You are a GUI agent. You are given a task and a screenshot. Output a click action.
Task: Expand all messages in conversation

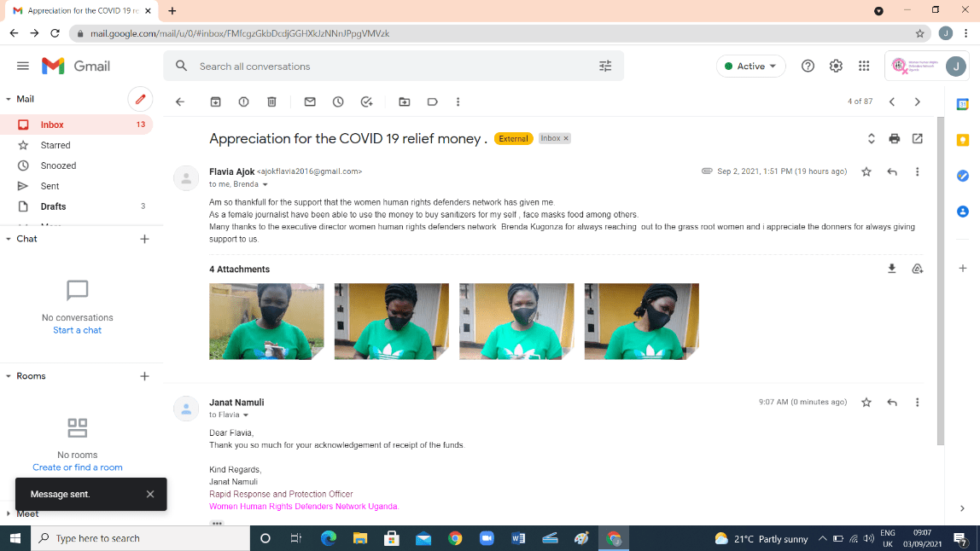[x=872, y=139]
